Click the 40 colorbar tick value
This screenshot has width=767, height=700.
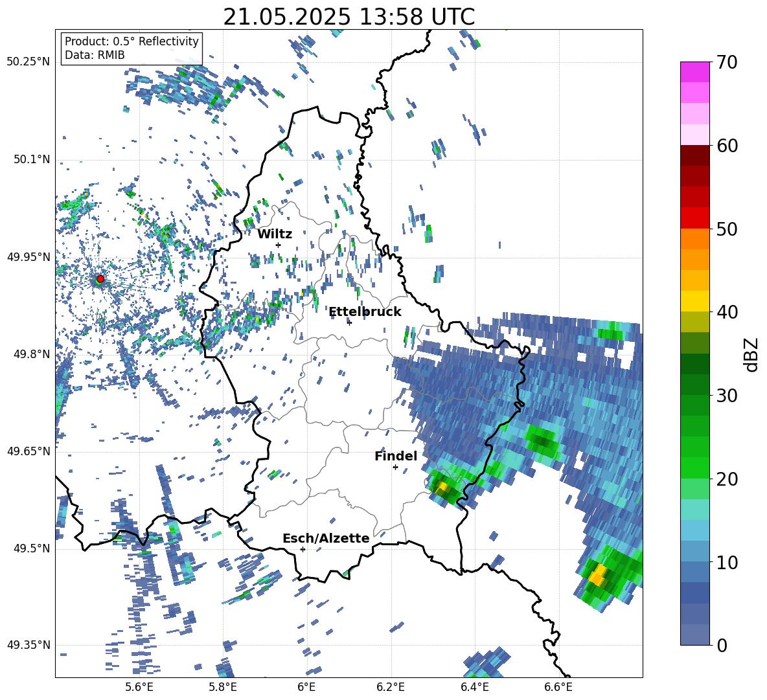727,312
